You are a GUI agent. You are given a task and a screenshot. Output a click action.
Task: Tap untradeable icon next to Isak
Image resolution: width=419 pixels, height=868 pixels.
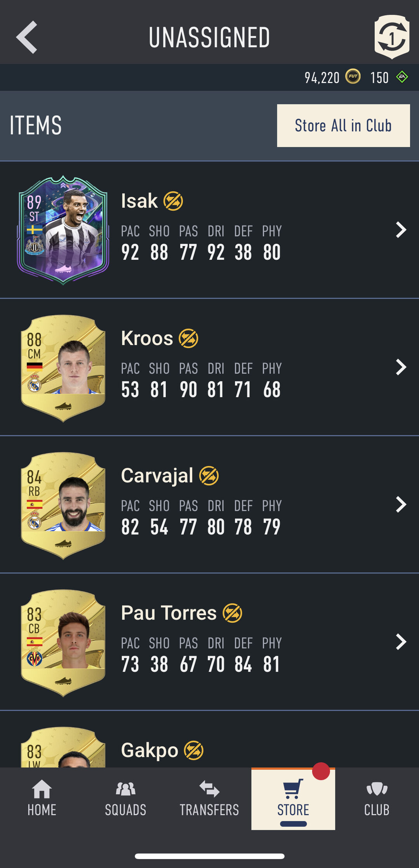click(x=173, y=201)
